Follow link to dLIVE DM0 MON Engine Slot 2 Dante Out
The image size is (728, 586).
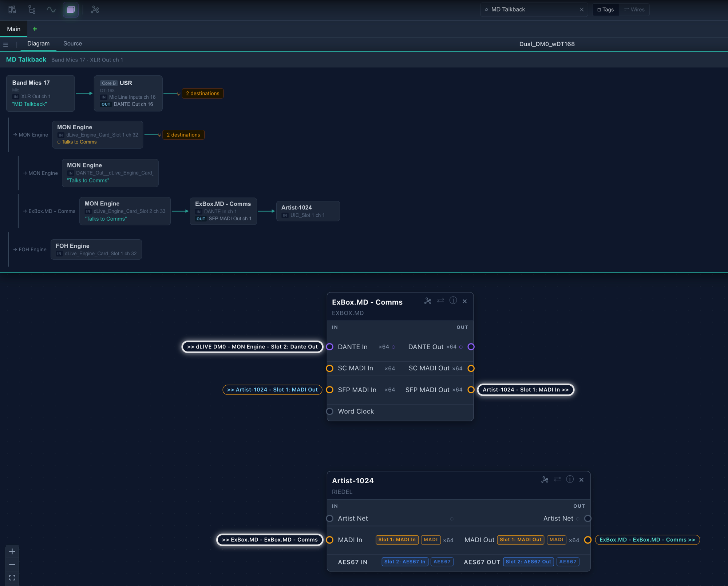tap(252, 347)
